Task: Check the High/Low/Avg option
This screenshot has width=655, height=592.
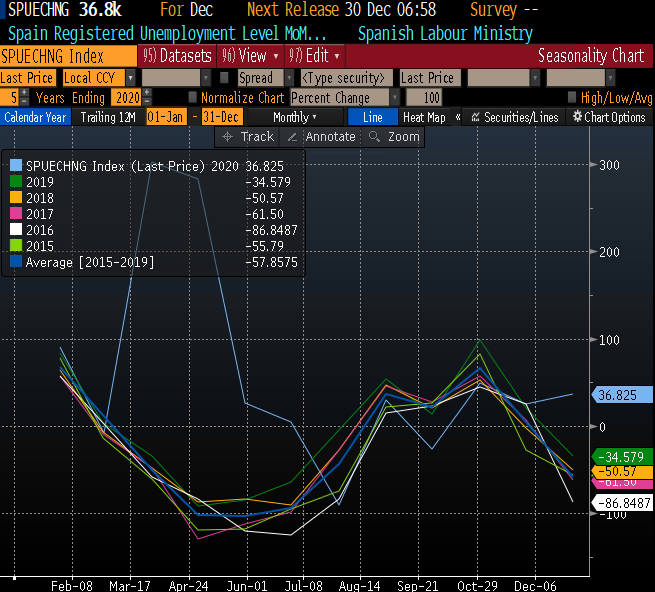Action: (x=571, y=98)
